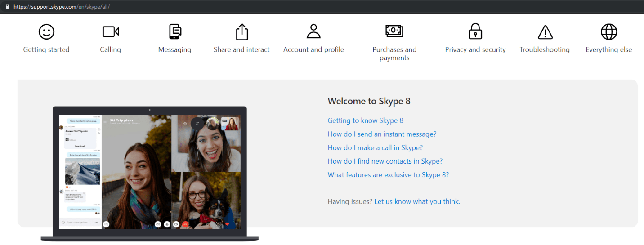Click the Skype laptop video call image

(x=150, y=174)
